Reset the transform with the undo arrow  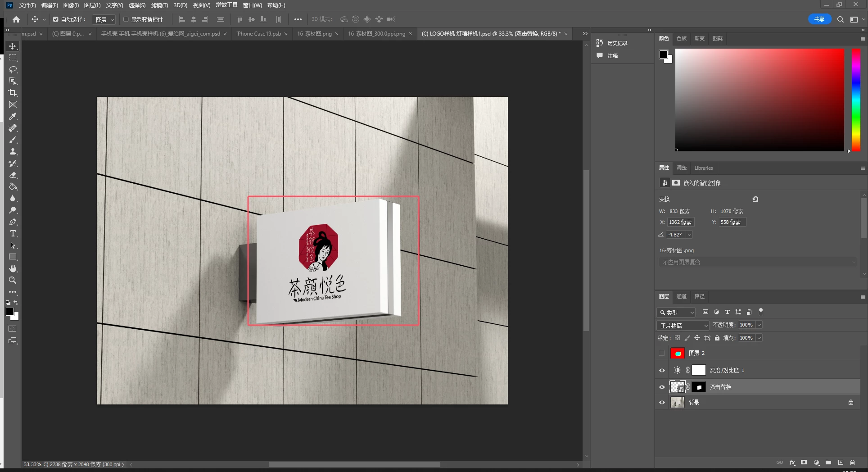pyautogui.click(x=755, y=199)
